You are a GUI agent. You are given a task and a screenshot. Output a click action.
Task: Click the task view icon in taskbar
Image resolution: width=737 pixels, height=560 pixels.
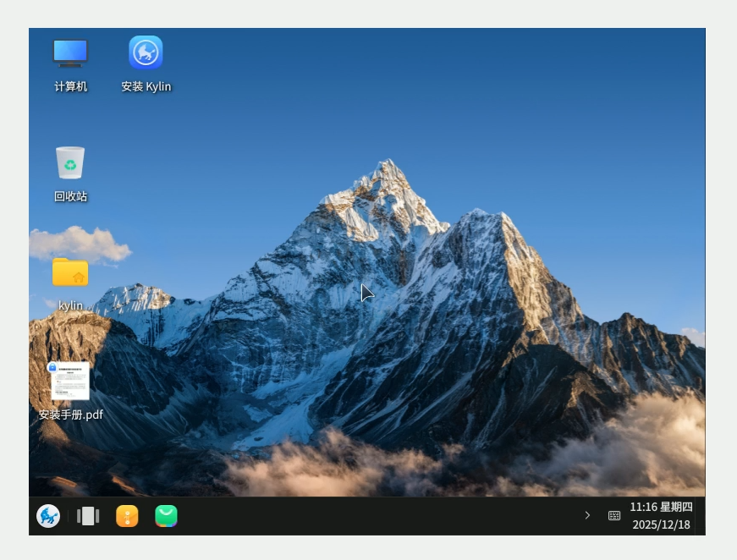[88, 516]
